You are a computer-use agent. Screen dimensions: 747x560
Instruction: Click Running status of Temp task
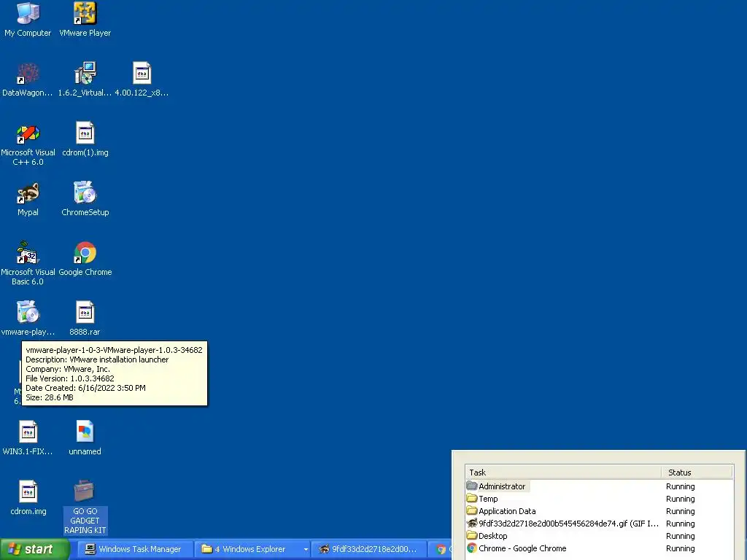click(681, 499)
